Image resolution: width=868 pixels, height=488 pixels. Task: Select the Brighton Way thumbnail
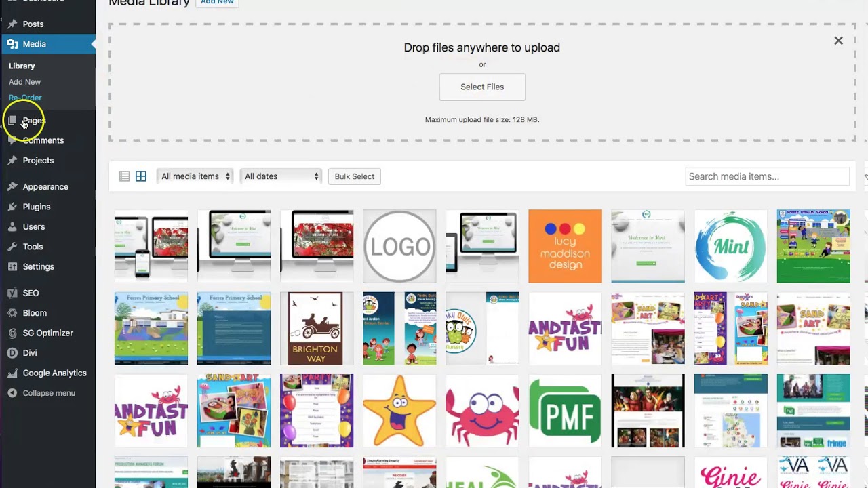(x=317, y=329)
